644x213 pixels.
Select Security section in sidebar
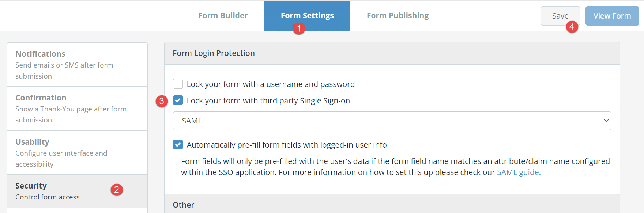[x=78, y=191]
